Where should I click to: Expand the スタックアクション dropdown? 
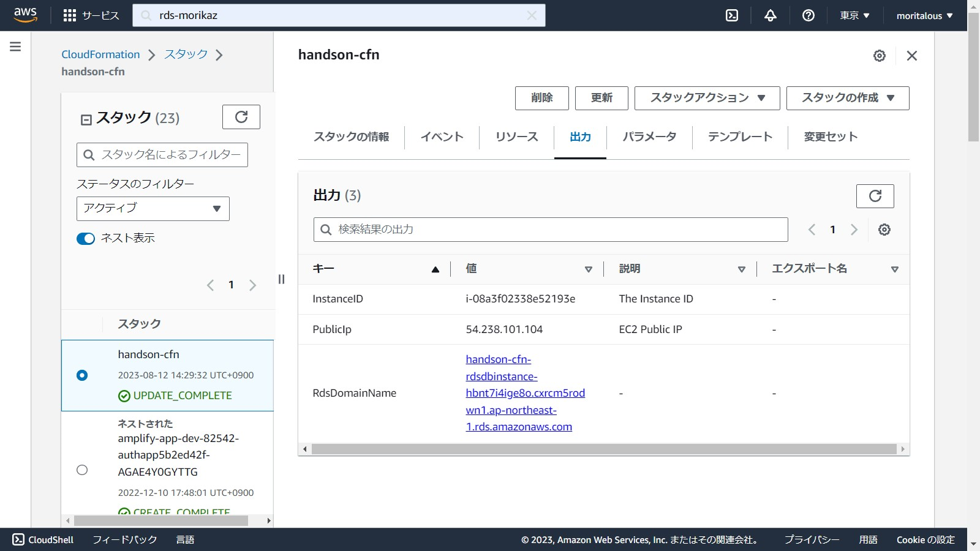[x=707, y=98]
